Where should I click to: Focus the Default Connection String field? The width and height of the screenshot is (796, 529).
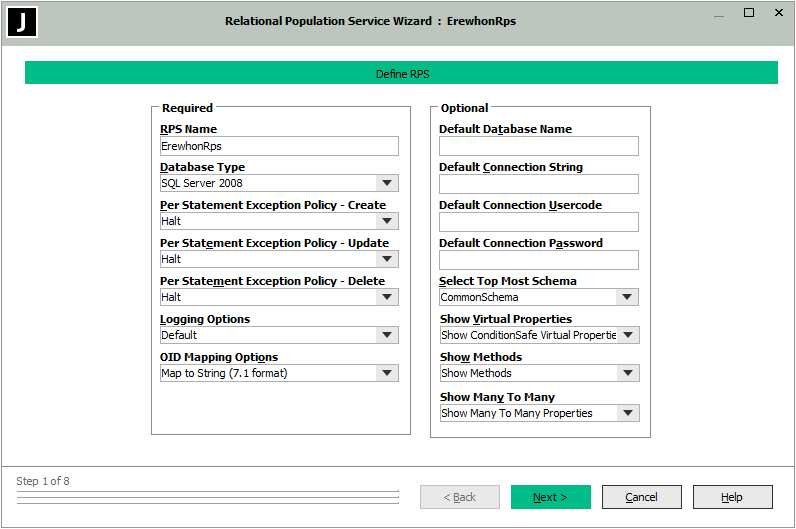(x=538, y=184)
